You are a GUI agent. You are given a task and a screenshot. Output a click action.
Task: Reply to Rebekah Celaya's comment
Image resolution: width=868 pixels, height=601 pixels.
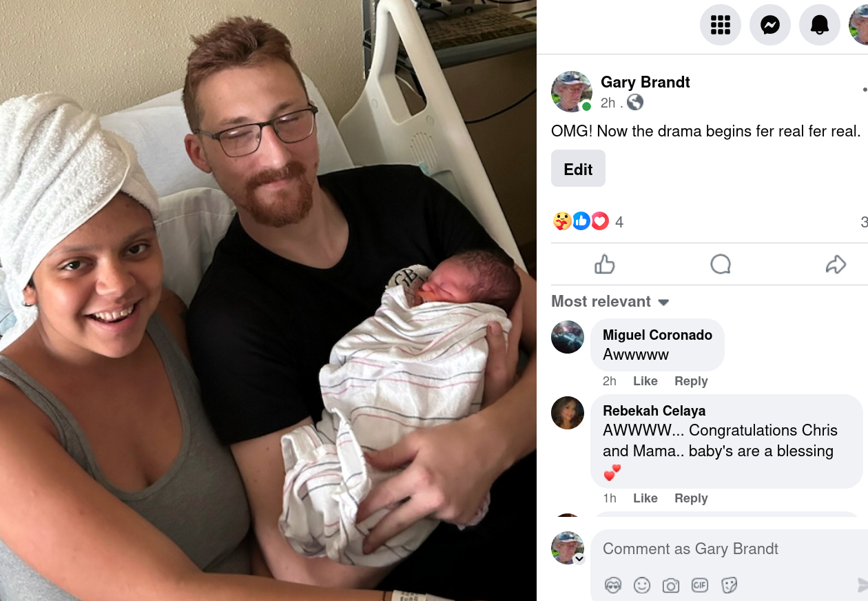pyautogui.click(x=691, y=498)
